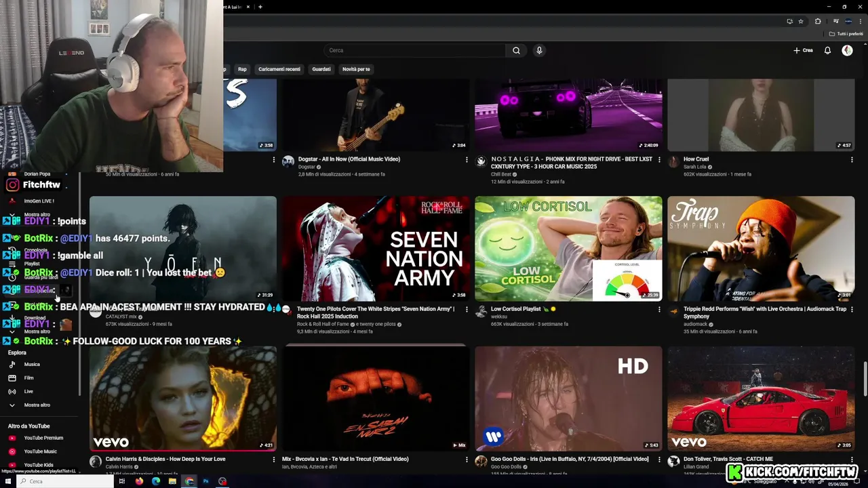Click the Dogstar channel avatar
Image resolution: width=868 pixels, height=488 pixels.
(x=288, y=161)
